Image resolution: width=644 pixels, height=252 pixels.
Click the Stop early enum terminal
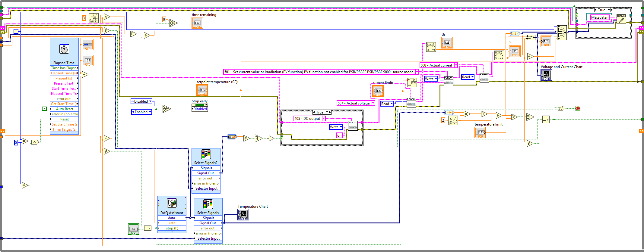(x=200, y=108)
